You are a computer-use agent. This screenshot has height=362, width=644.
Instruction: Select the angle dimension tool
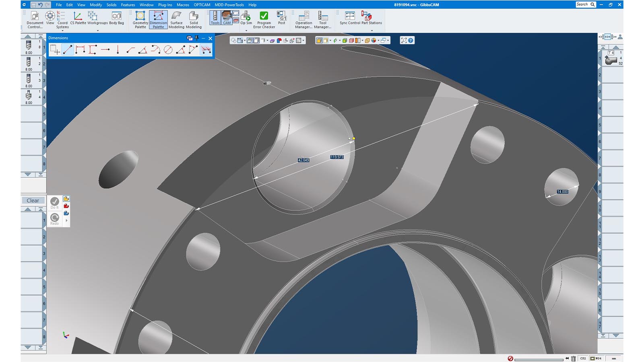pos(142,50)
